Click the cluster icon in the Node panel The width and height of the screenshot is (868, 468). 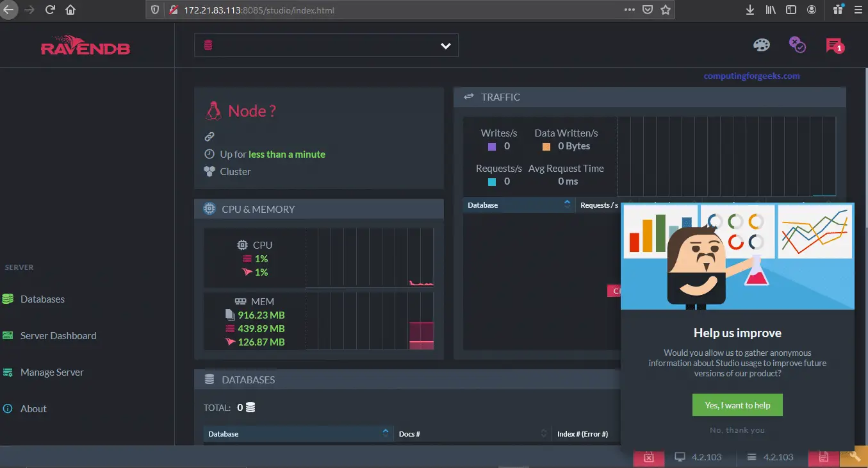point(210,171)
